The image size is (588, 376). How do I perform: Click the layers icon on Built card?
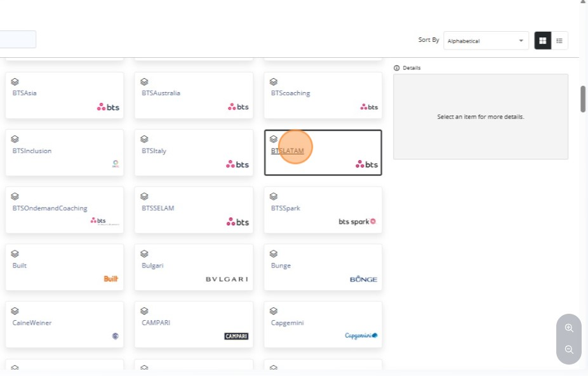point(15,253)
